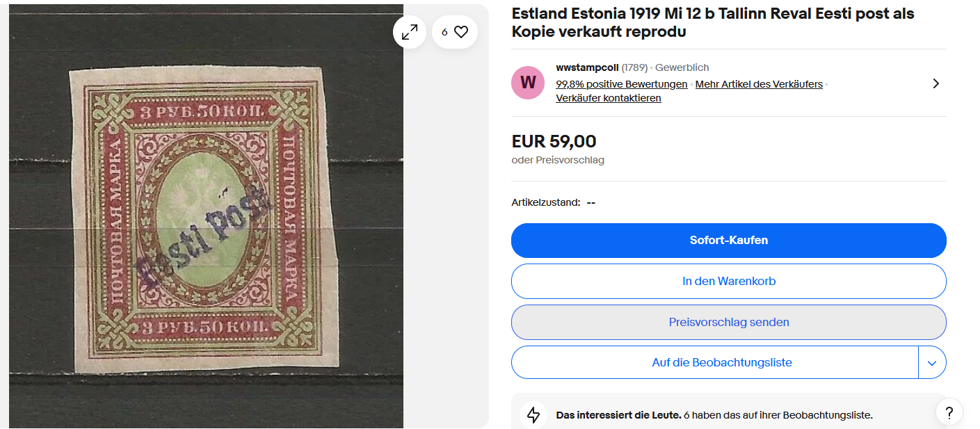Click Verkäufer kontaktieren link
Viewport: 980px width, 429px height.
(x=608, y=98)
